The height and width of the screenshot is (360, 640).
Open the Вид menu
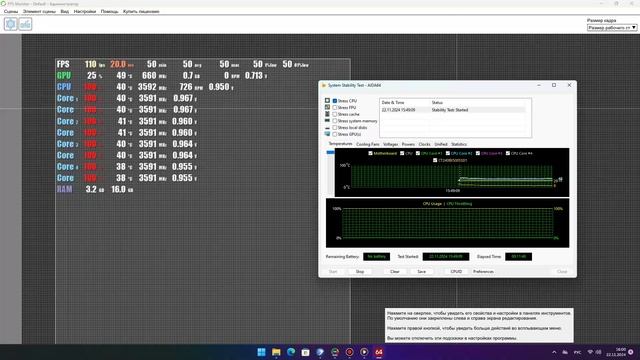65,11
